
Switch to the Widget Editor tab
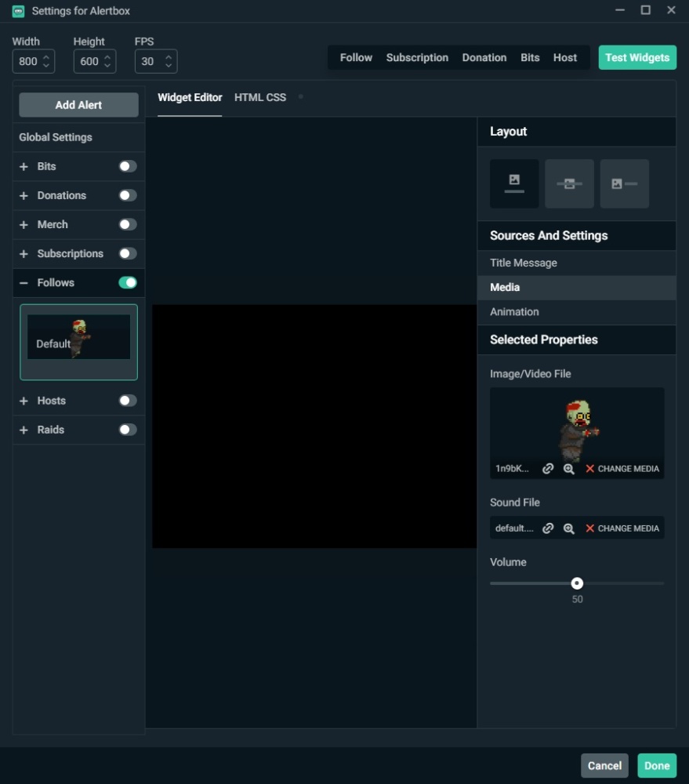tap(190, 97)
